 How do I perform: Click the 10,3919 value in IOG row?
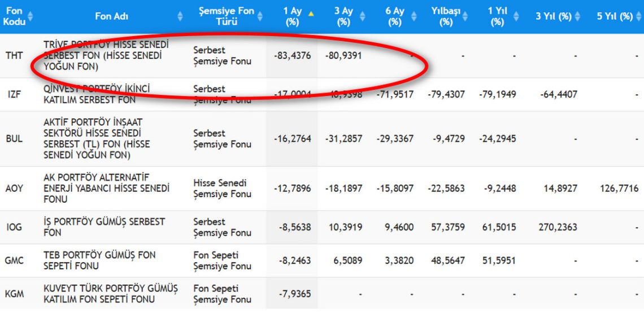(345, 227)
